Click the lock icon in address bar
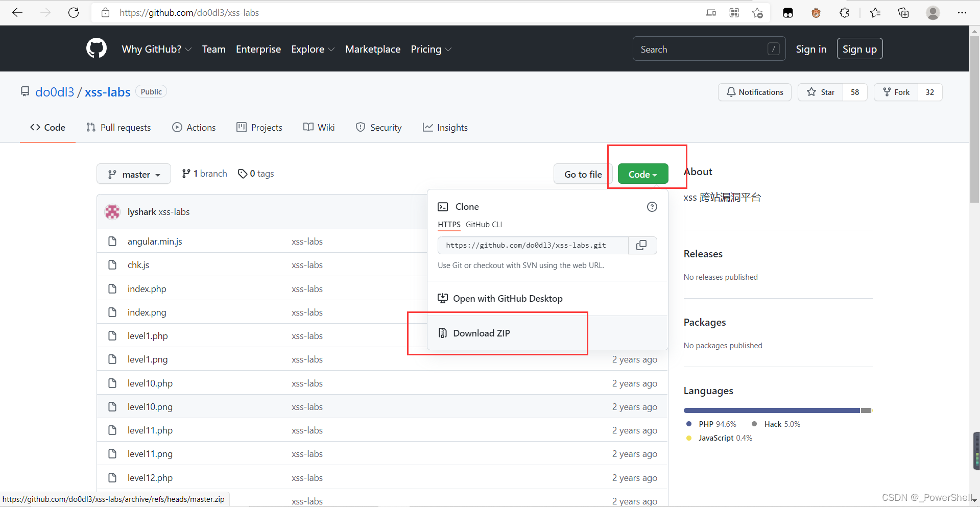Image resolution: width=980 pixels, height=507 pixels. point(105,12)
